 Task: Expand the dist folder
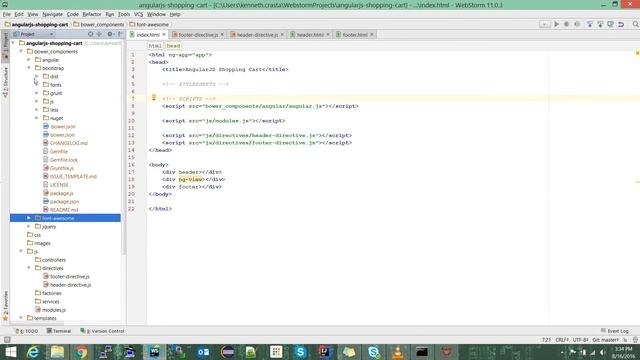click(37, 76)
